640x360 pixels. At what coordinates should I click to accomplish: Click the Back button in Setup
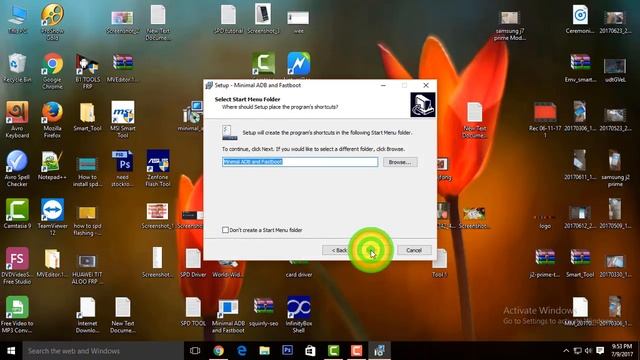(x=339, y=250)
